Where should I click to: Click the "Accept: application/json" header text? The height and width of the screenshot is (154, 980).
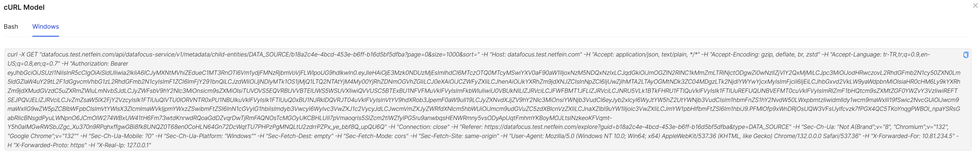(x=643, y=54)
